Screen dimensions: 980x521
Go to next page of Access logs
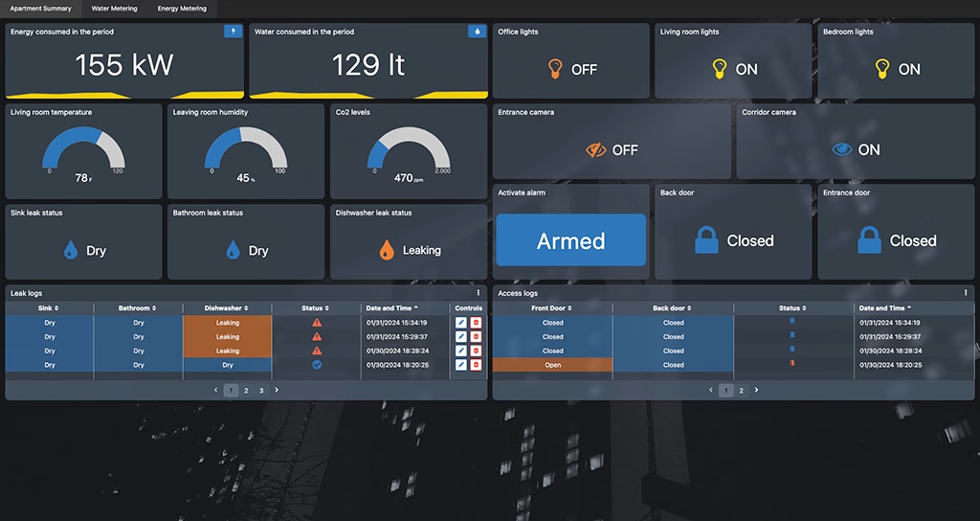[x=756, y=390]
